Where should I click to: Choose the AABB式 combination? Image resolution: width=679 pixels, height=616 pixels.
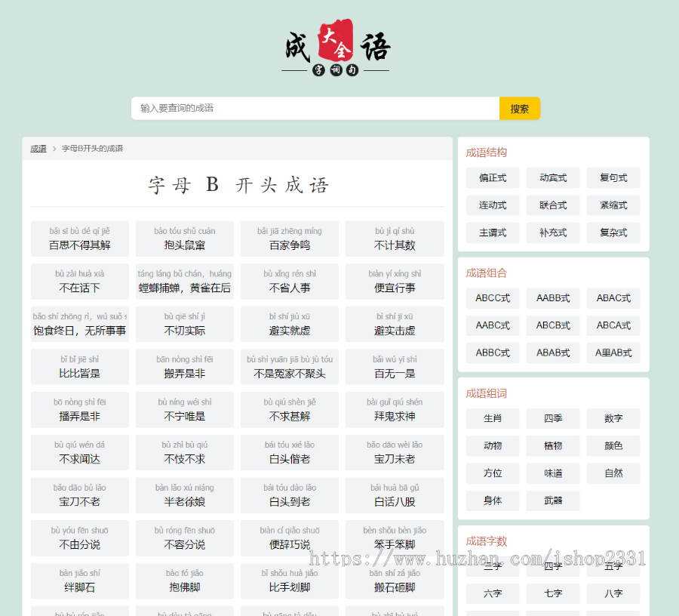(x=553, y=298)
